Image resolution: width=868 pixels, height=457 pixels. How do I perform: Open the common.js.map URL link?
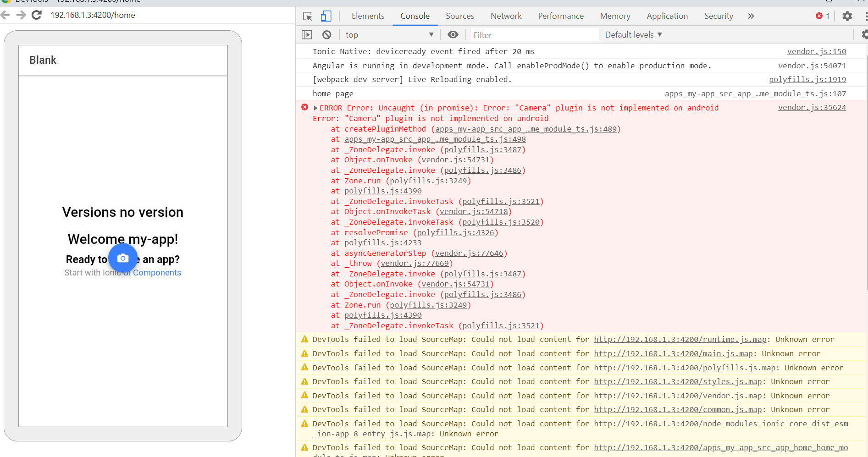[678, 410]
